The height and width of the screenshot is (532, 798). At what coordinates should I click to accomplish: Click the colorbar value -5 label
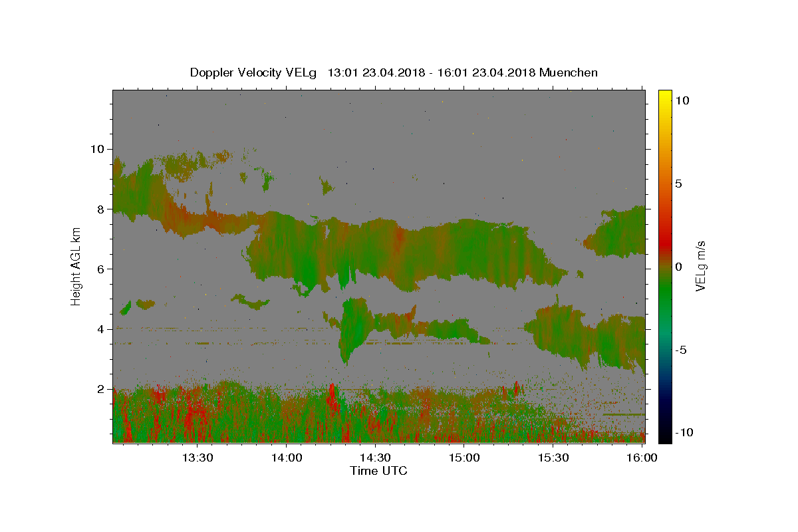click(x=680, y=350)
